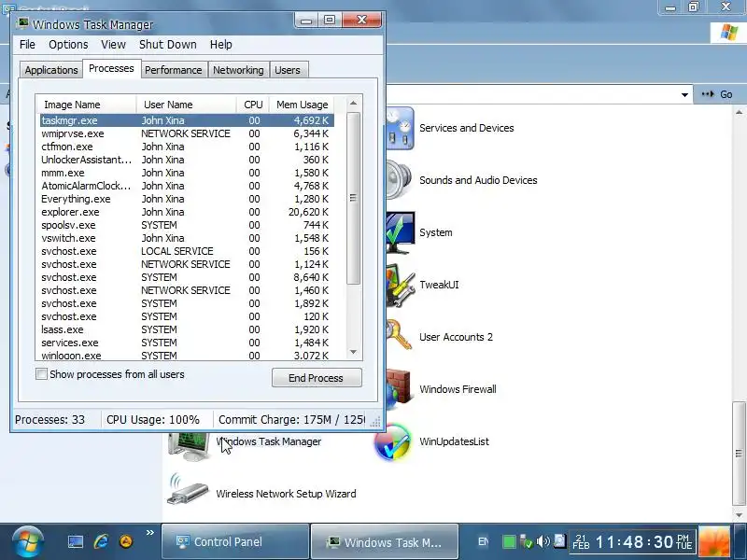The height and width of the screenshot is (560, 747).
Task: Open the Options menu
Action: point(68,44)
